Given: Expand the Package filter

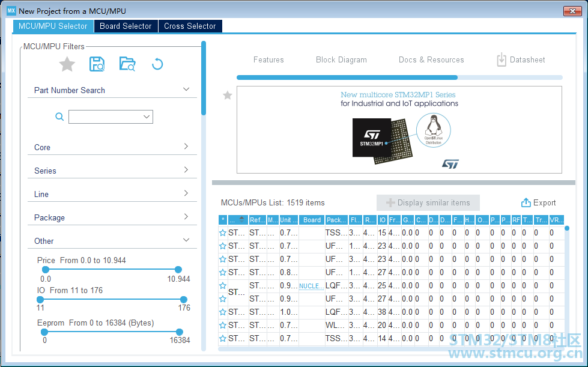Looking at the screenshot, I should click(x=186, y=217).
